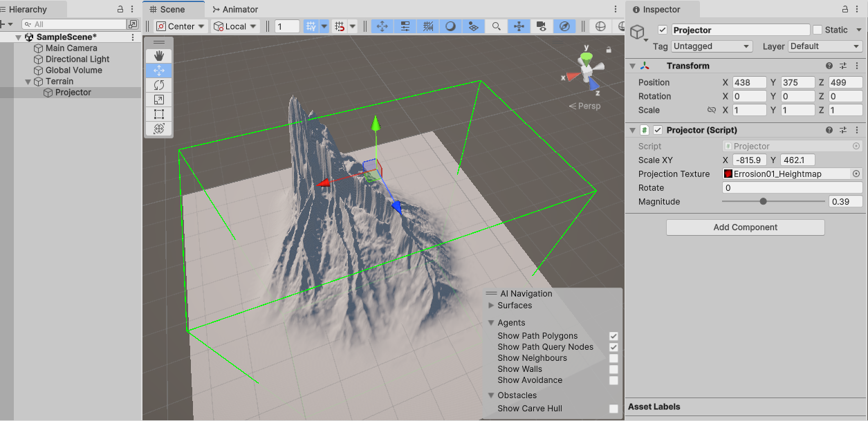Open the scene view search magnifier

click(x=497, y=26)
